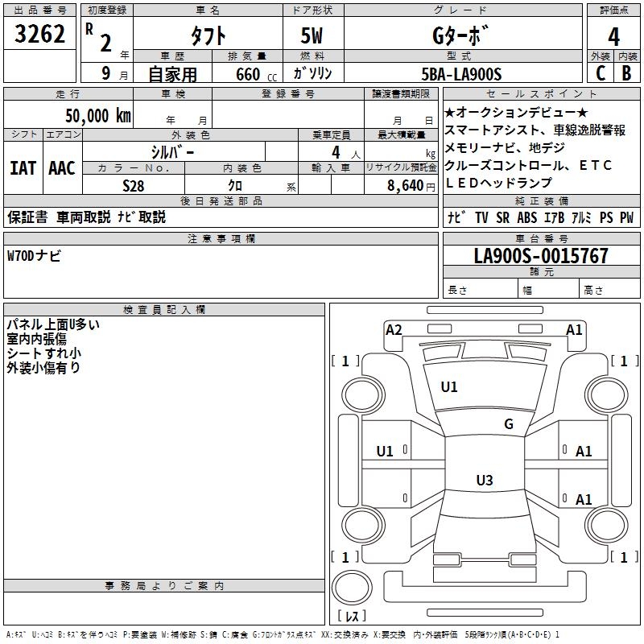Click the A2 mark at the front-left corner

click(394, 329)
